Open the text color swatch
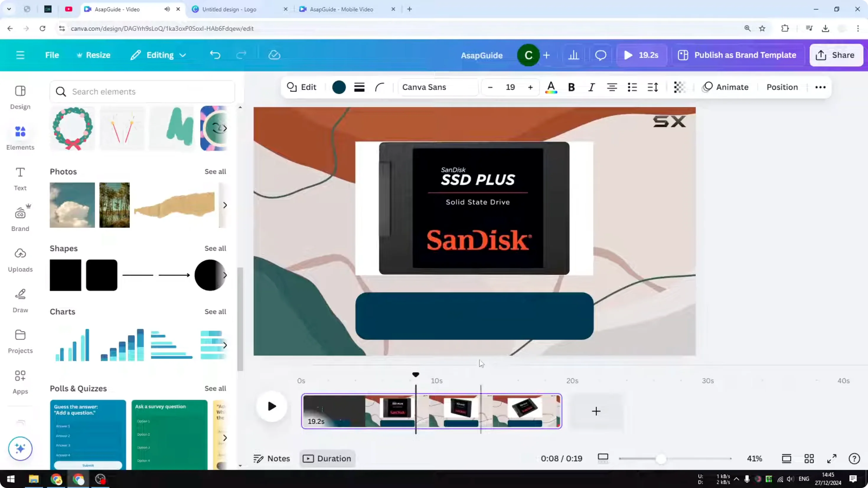This screenshot has width=868, height=488. coord(551,87)
